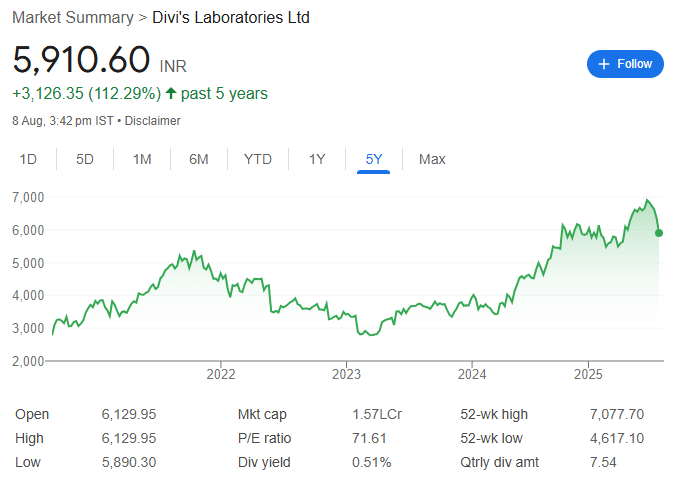Click the P/E ratio label
693x487 pixels.
(264, 438)
